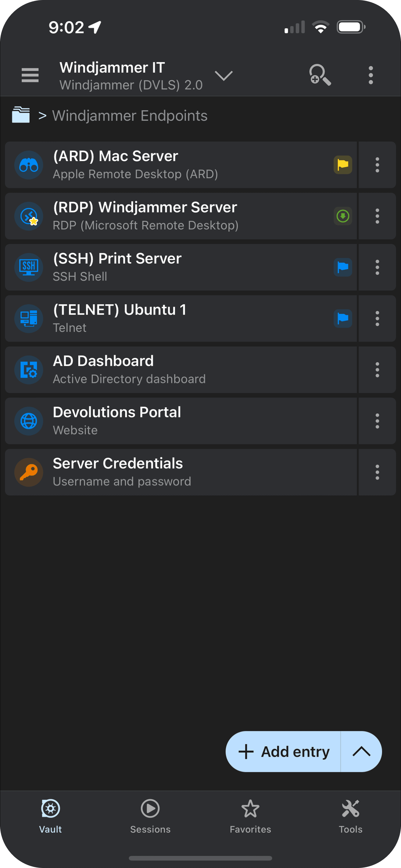Image resolution: width=401 pixels, height=868 pixels.
Task: Open the hamburger navigation menu
Action: (30, 75)
